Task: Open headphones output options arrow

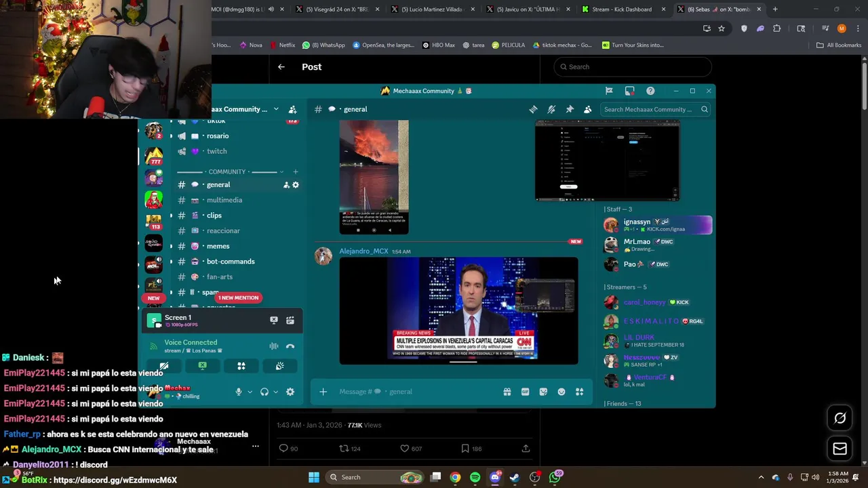Action: 275,392
